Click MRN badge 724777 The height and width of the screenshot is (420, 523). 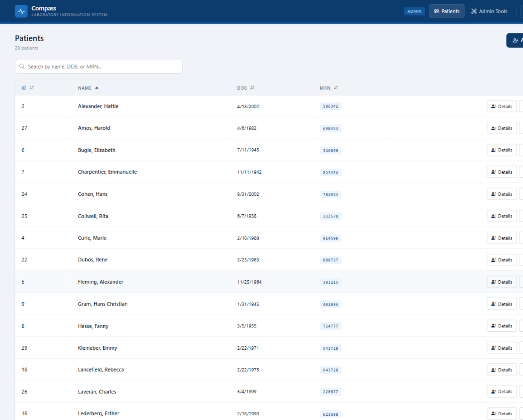pos(331,326)
